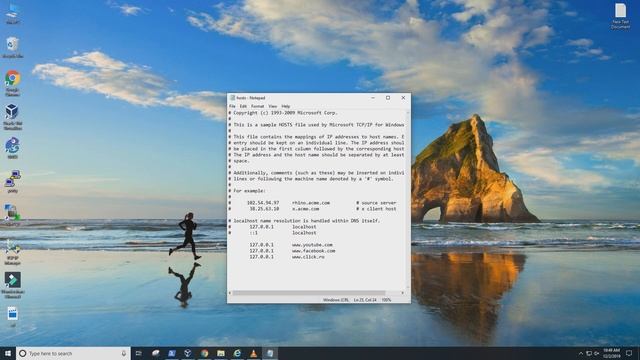The height and width of the screenshot is (360, 640).
Task: Open the taskbar clock and date
Action: point(611,353)
